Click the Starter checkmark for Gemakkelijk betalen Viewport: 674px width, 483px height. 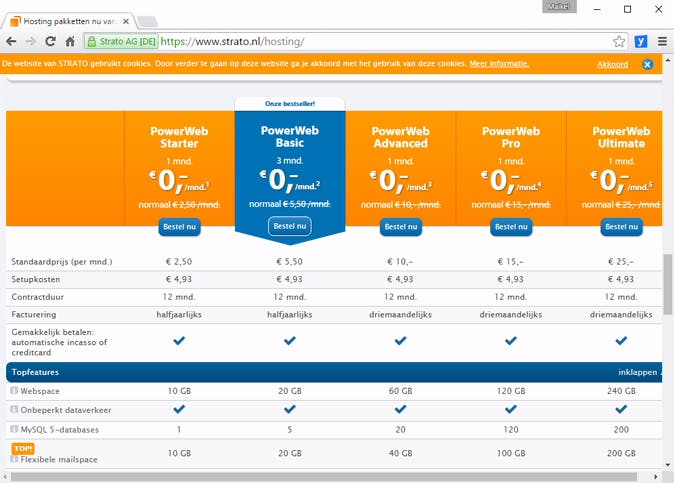[x=179, y=341]
